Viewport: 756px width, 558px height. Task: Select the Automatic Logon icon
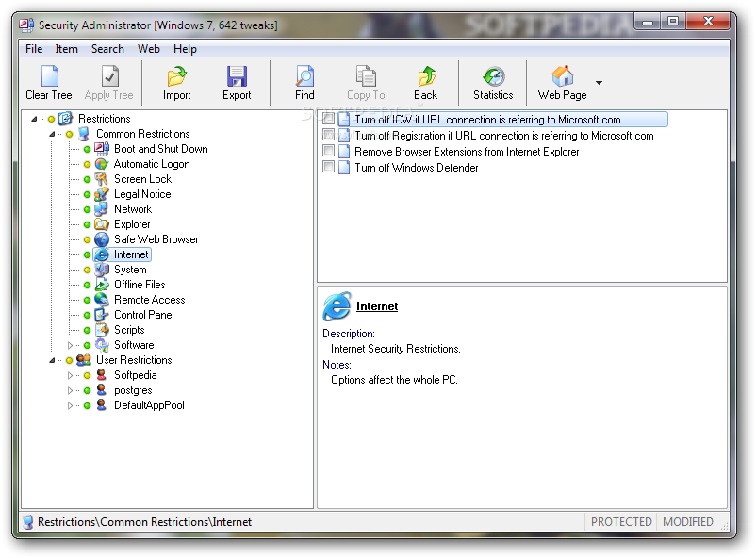click(102, 164)
